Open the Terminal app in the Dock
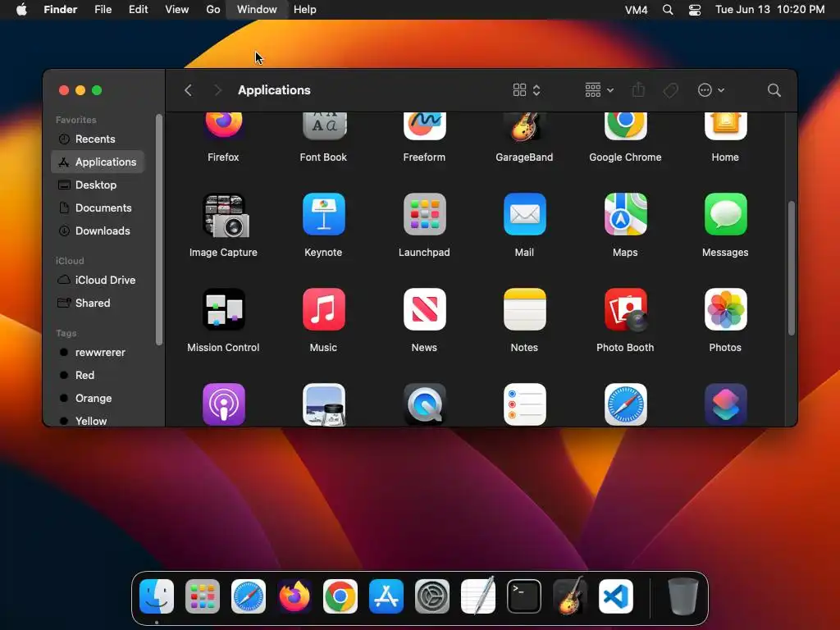 (524, 596)
